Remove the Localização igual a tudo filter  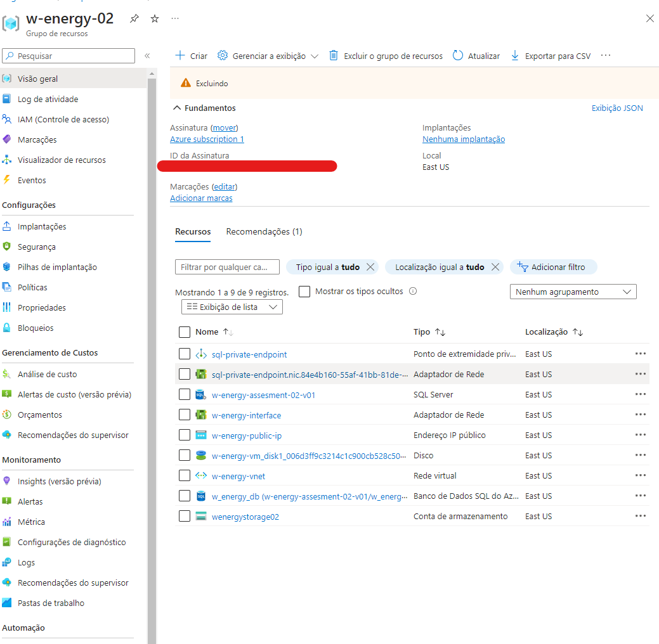[495, 267]
